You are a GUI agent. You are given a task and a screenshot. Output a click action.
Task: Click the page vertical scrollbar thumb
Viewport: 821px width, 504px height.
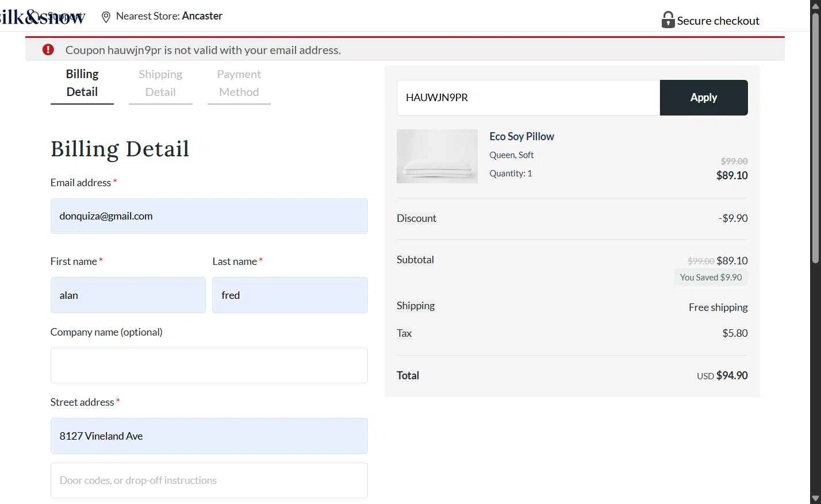tap(815, 138)
